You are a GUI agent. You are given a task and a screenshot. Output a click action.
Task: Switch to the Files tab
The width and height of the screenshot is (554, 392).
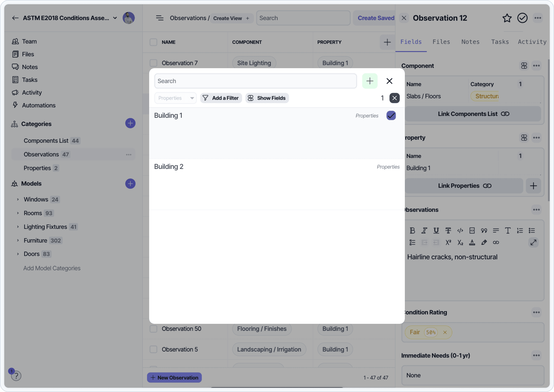(x=441, y=42)
